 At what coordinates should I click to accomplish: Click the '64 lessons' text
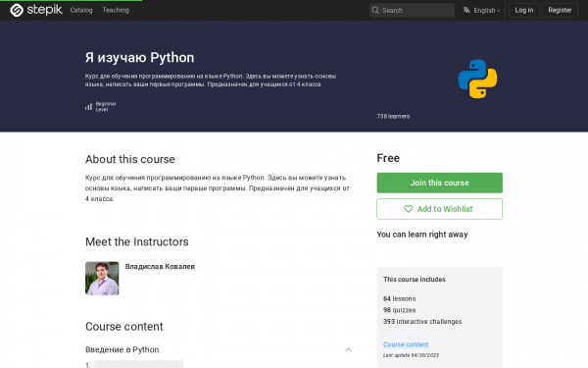point(400,299)
